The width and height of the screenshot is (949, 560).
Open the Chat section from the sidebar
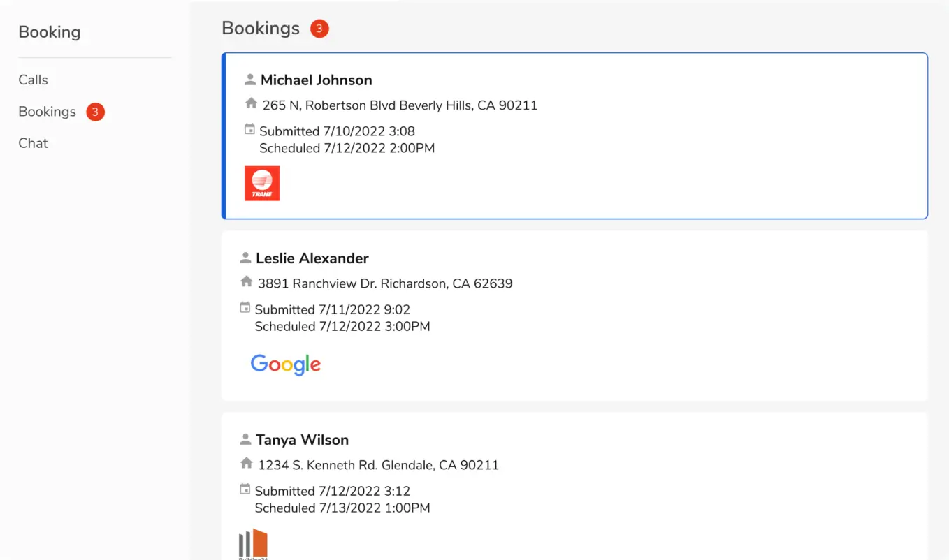coord(33,143)
